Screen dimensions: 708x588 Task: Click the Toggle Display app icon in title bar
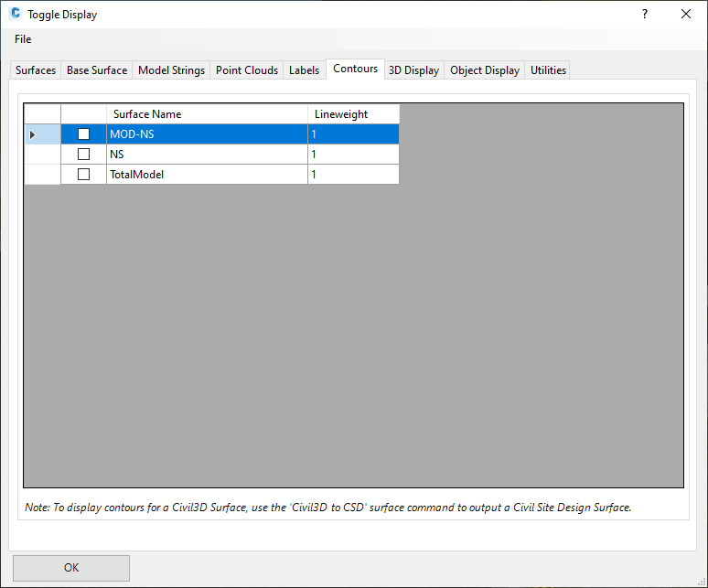(x=16, y=14)
